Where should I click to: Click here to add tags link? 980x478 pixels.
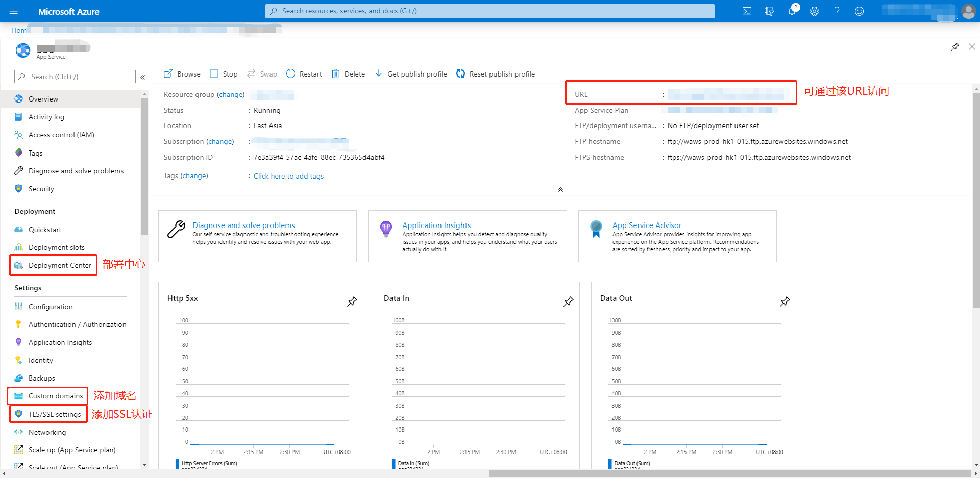[x=288, y=176]
